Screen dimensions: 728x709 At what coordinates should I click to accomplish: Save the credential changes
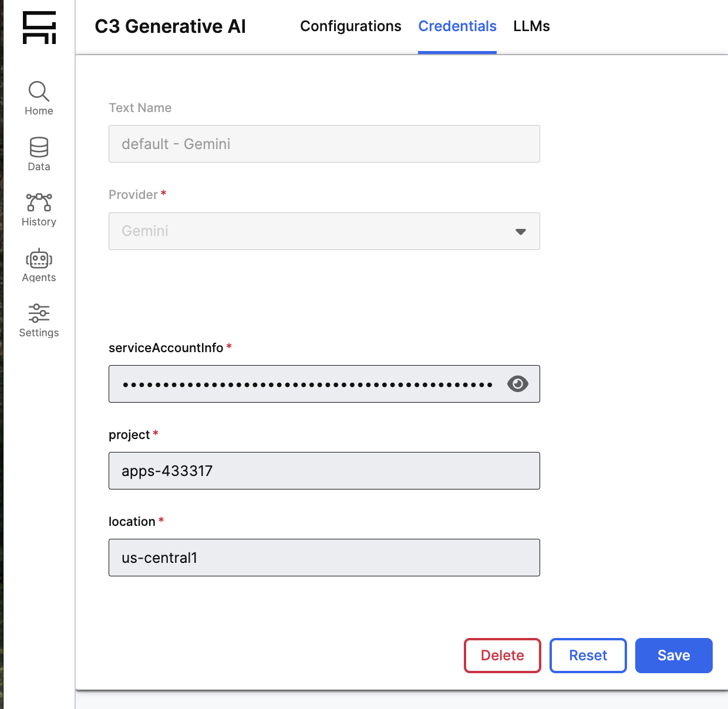pyautogui.click(x=673, y=656)
